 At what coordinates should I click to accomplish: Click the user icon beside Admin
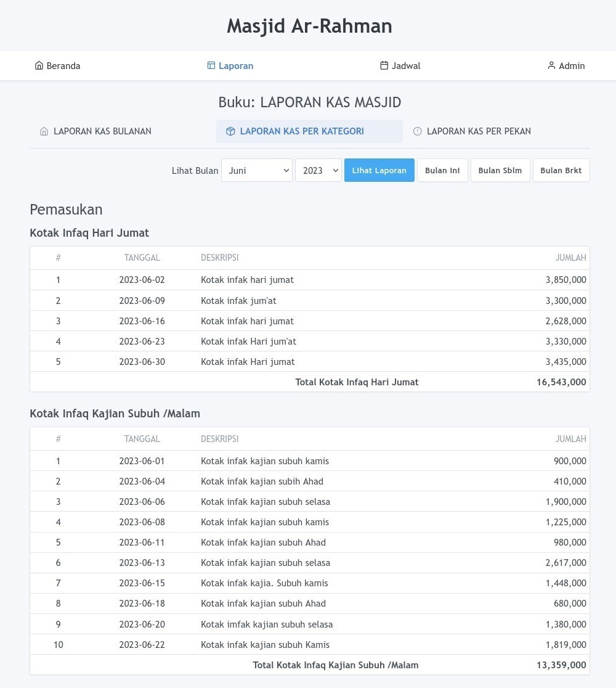(x=551, y=65)
